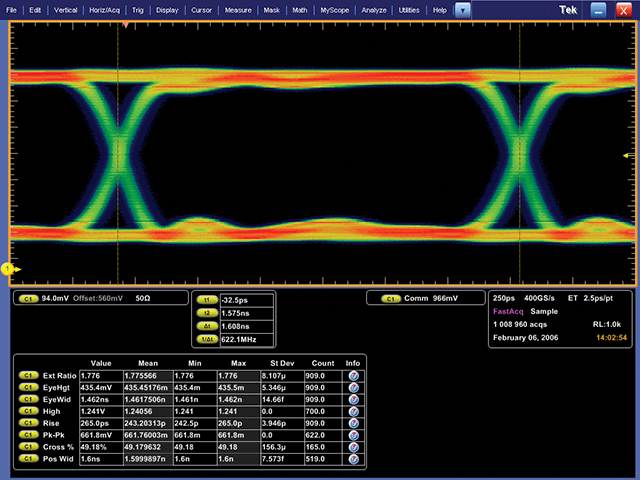Click the Mean value of the EyeWid row
640x480 pixels.
point(144,398)
